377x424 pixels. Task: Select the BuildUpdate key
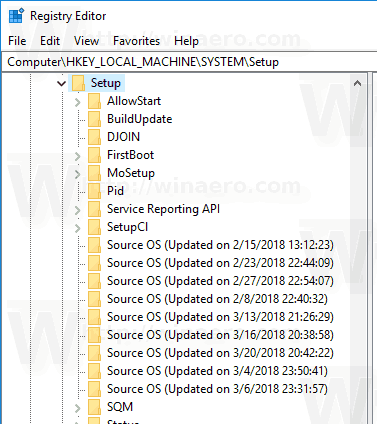[x=140, y=119]
